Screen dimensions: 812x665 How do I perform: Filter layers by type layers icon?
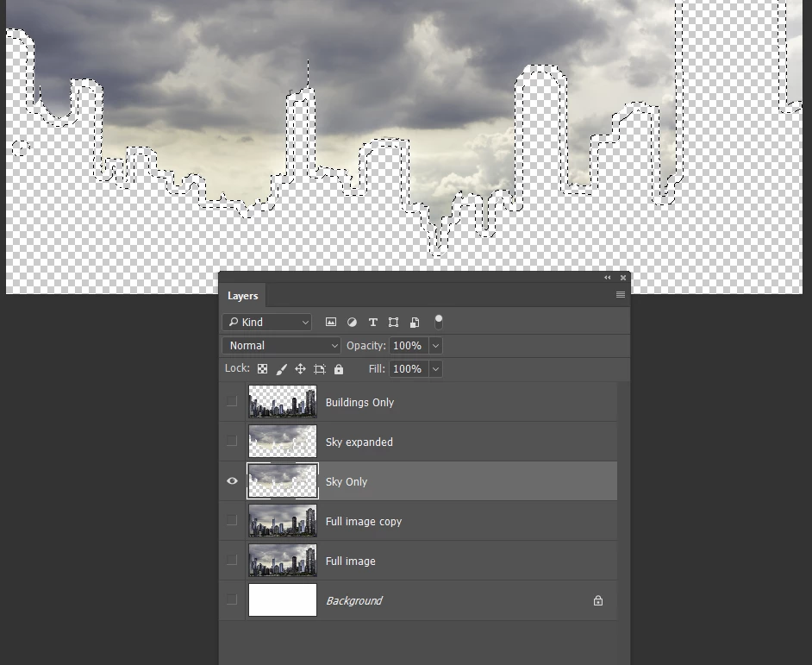click(373, 323)
